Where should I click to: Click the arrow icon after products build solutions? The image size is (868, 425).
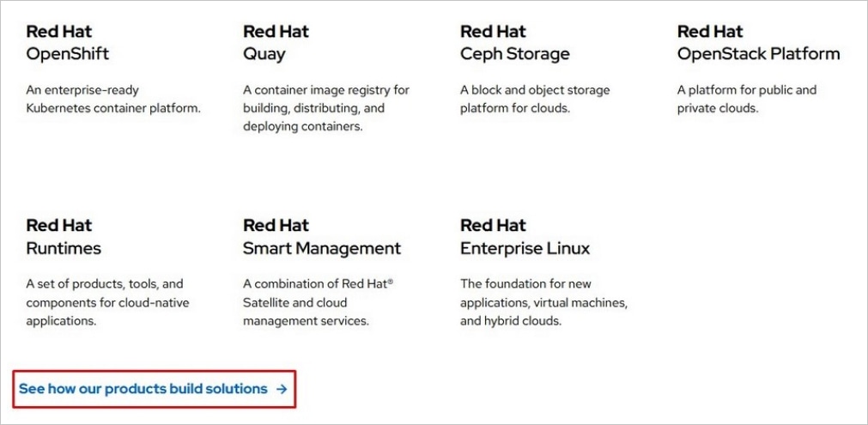pos(282,389)
